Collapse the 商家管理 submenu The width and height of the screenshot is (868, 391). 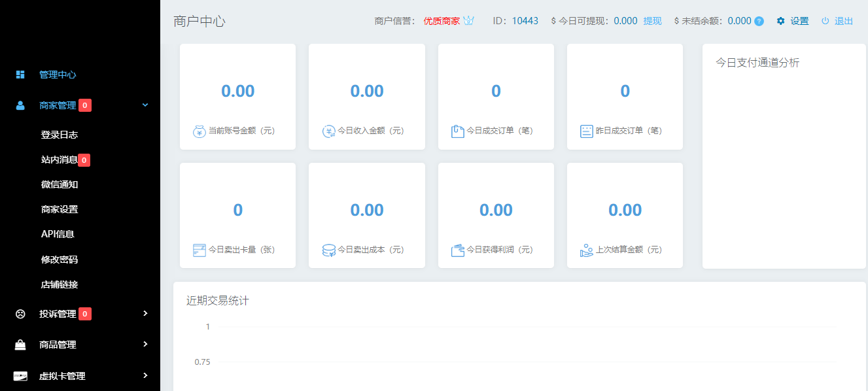(x=145, y=105)
